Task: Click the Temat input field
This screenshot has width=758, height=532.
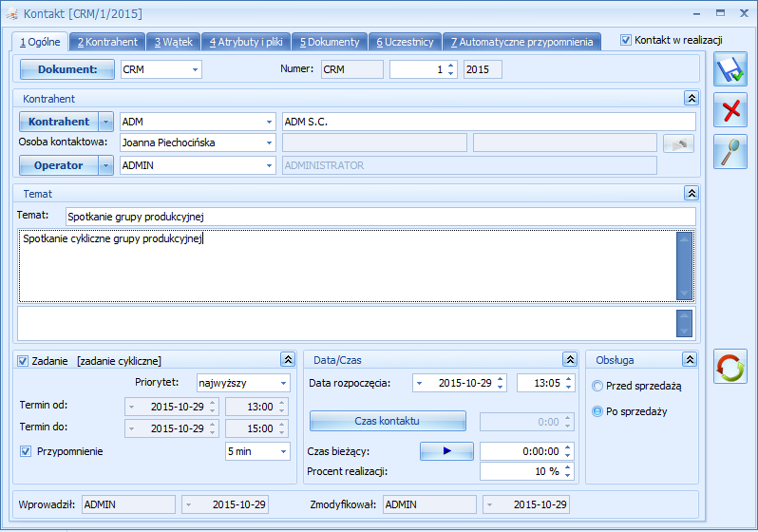Action: [381, 218]
